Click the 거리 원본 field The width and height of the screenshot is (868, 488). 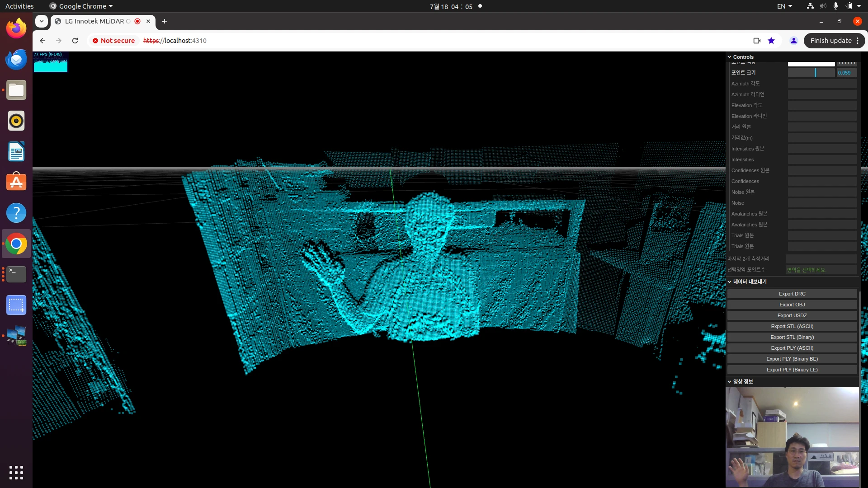(x=822, y=127)
